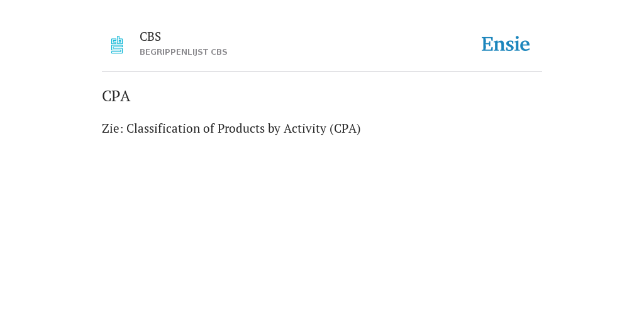644x322 pixels.
Task: Click the dotted 'i' in the Ensie logo
Action: point(517,44)
